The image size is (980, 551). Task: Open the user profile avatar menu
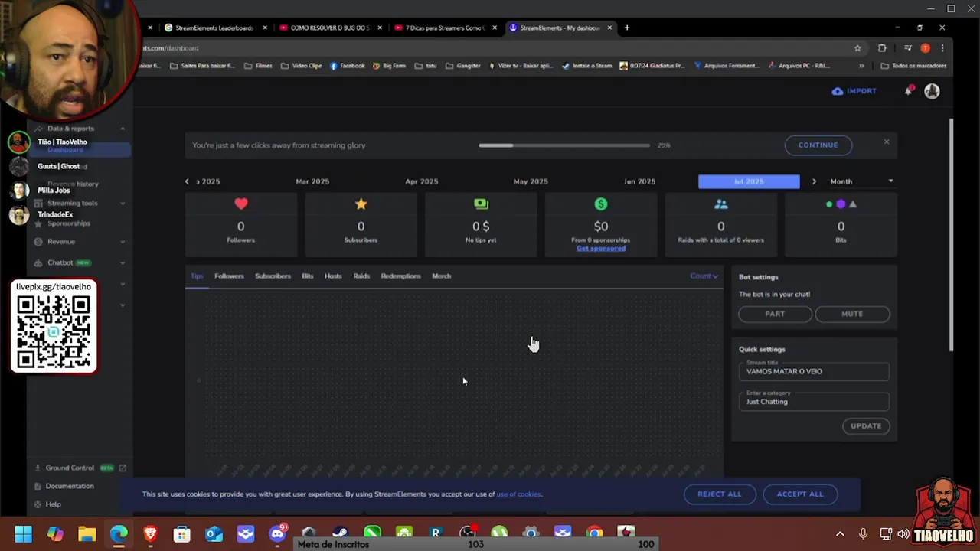[x=932, y=91]
